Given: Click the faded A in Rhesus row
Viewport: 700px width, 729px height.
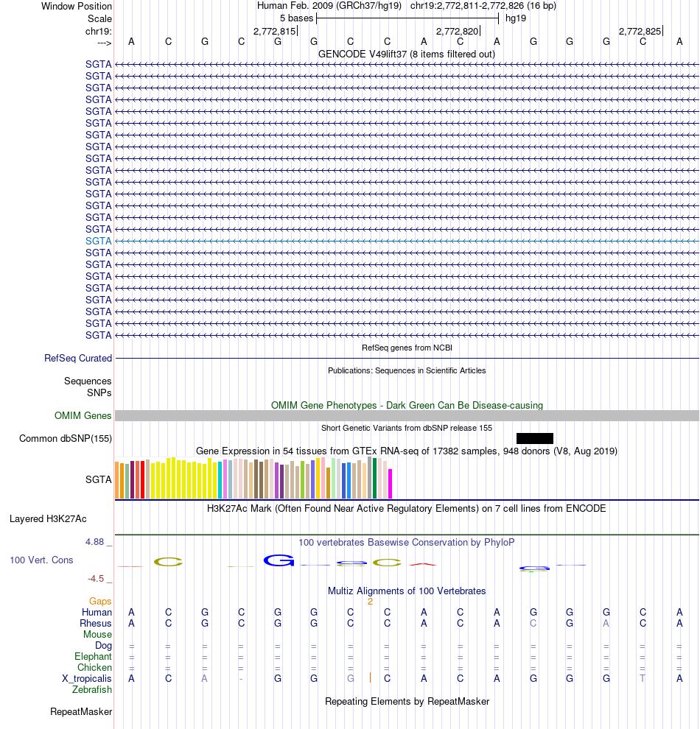Looking at the screenshot, I should click(x=606, y=624).
